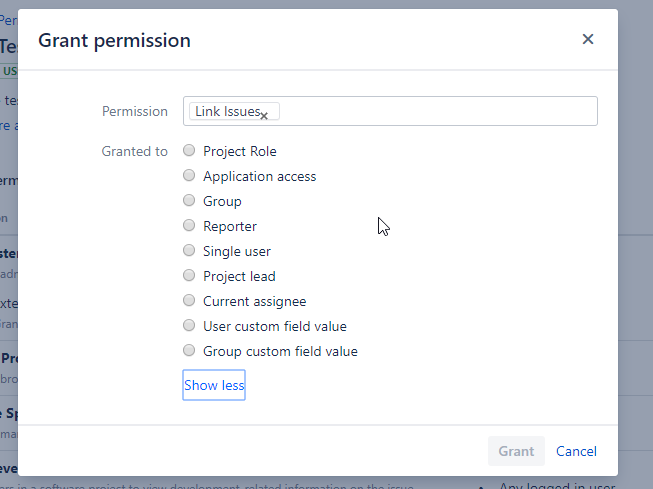Image resolution: width=653 pixels, height=489 pixels.
Task: Click the Current assignee label text
Action: tap(255, 301)
